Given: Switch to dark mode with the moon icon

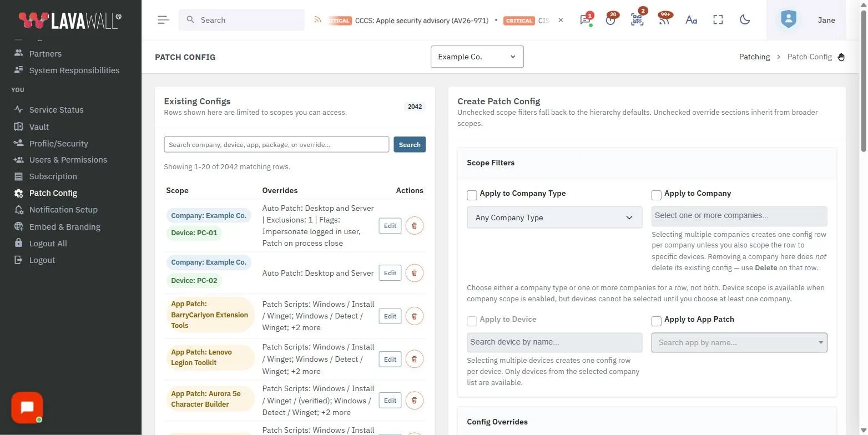Looking at the screenshot, I should click(745, 20).
